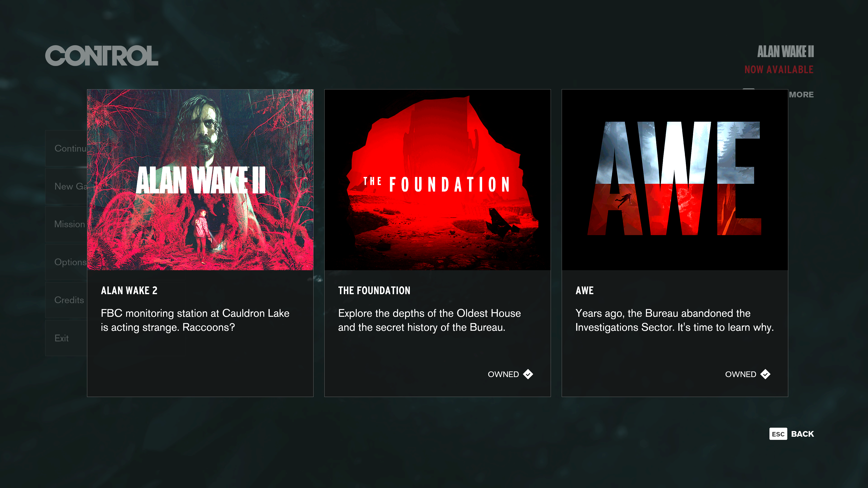Open the Missions menu entry

66,224
